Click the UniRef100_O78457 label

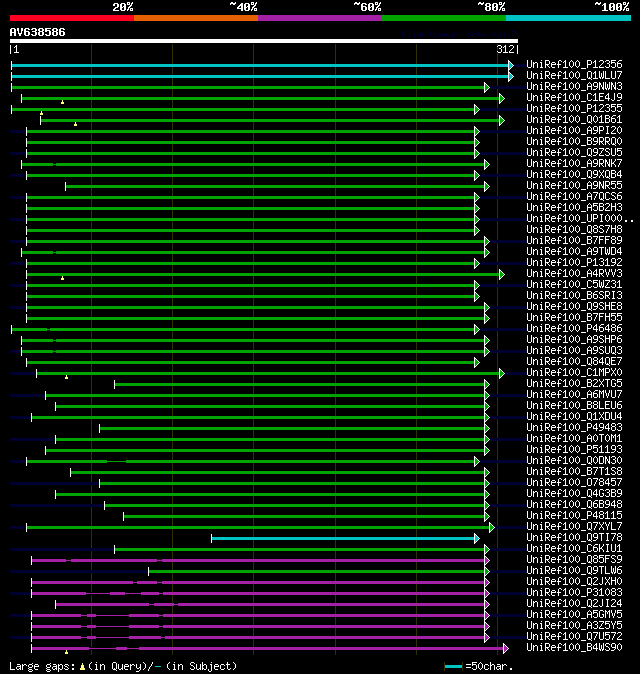point(574,483)
